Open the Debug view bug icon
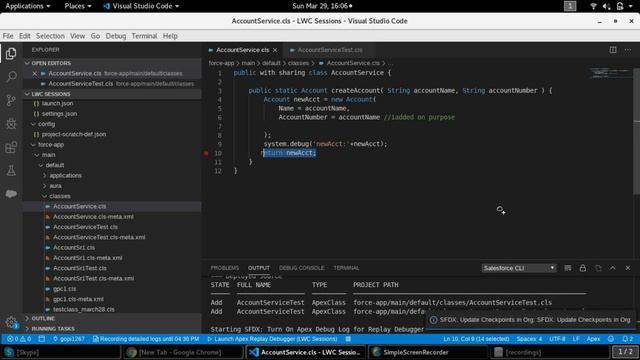This screenshot has height=360, width=640. point(11,123)
